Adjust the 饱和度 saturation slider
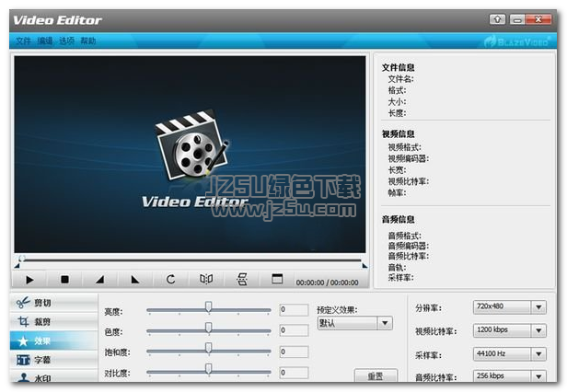Screen dimensions: 567x392 click(209, 349)
